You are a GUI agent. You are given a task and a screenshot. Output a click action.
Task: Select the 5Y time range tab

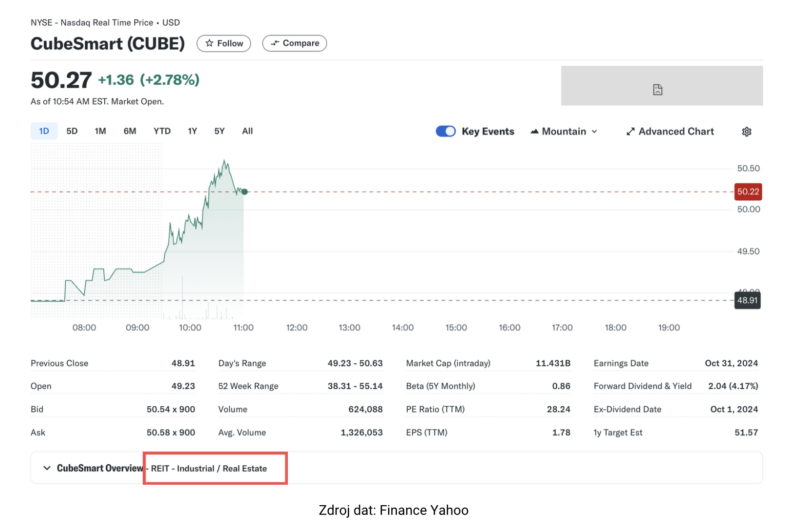pos(220,131)
